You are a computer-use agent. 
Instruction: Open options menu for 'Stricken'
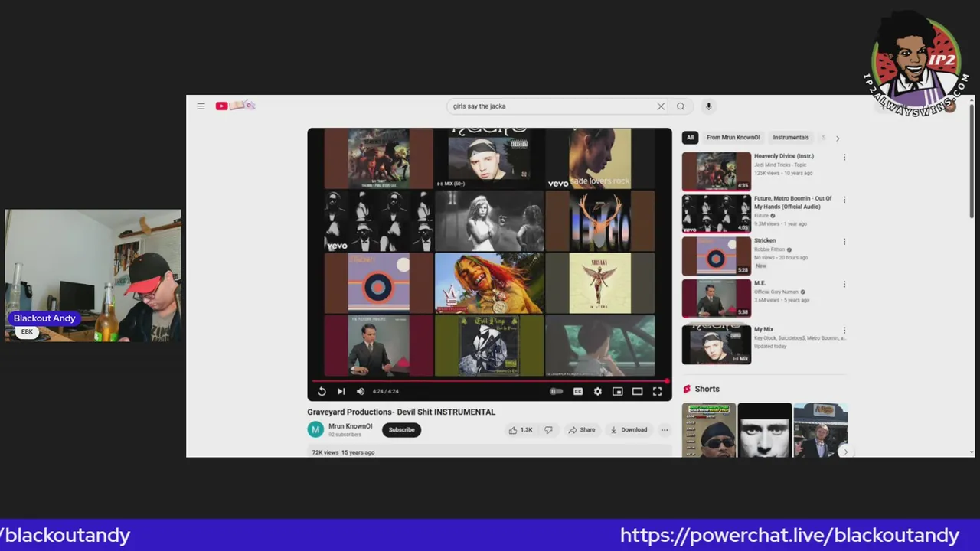click(844, 242)
